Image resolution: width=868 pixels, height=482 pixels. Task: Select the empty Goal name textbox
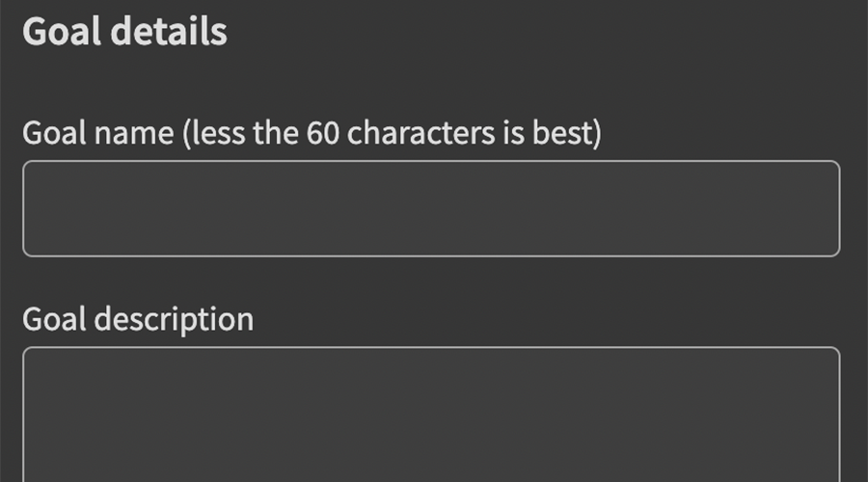pyautogui.click(x=431, y=208)
